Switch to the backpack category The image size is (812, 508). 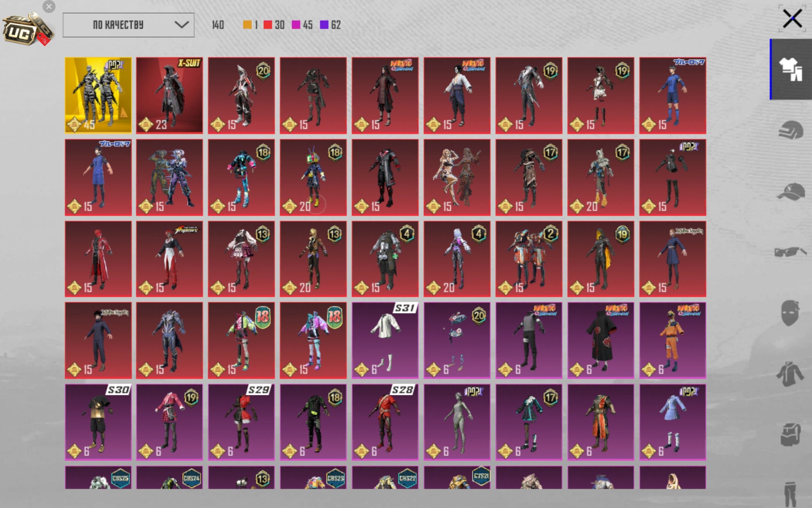tap(791, 434)
